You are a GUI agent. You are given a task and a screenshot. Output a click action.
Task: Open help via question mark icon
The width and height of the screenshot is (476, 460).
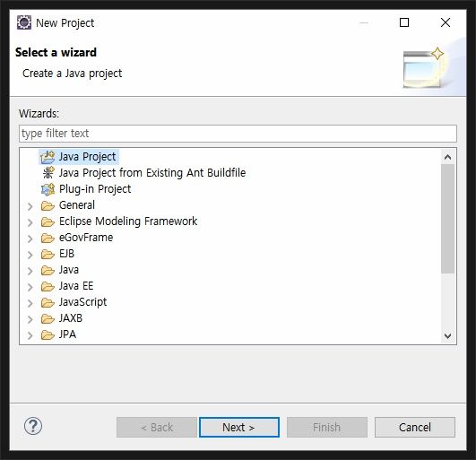[33, 426]
